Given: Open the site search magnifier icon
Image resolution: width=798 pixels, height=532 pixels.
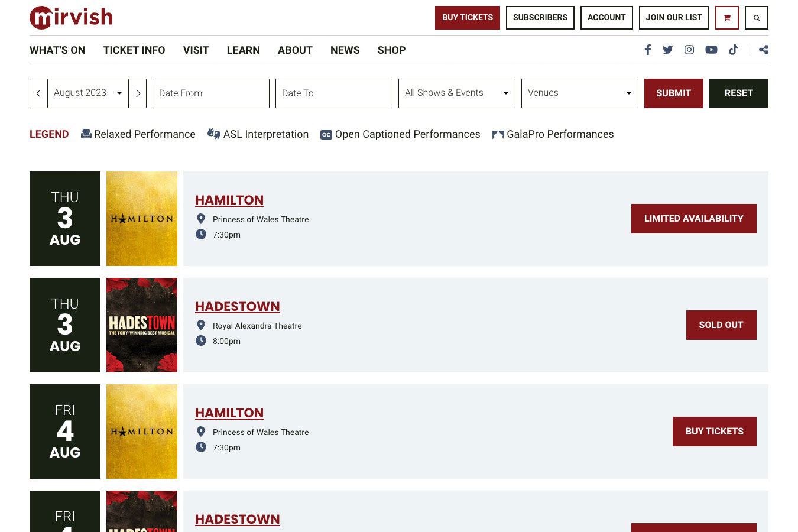Looking at the screenshot, I should [x=757, y=18].
